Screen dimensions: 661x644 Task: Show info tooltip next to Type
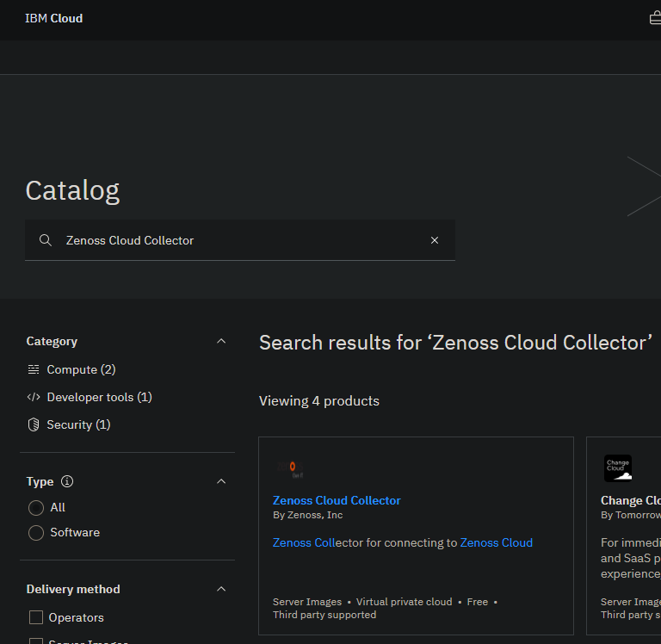[67, 481]
